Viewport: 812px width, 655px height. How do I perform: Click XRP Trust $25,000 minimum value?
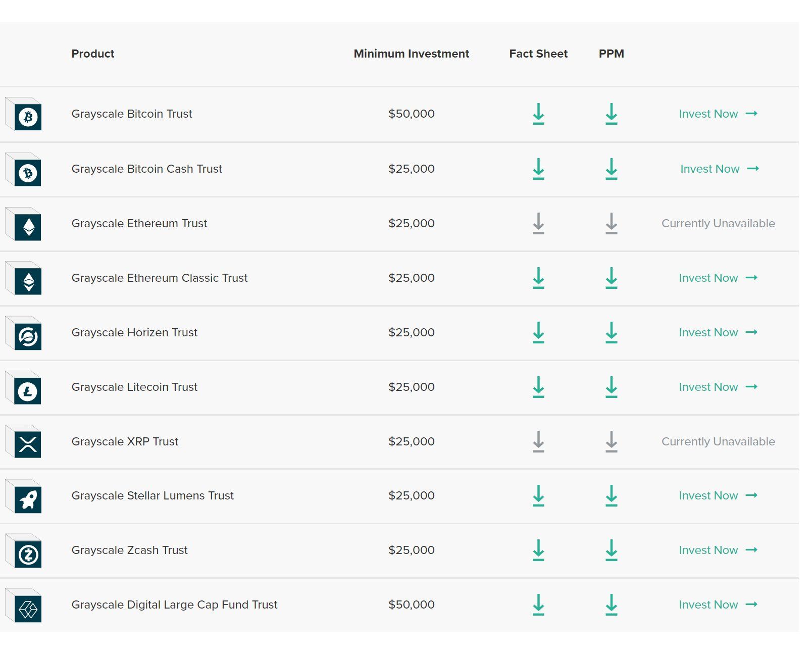pos(411,442)
